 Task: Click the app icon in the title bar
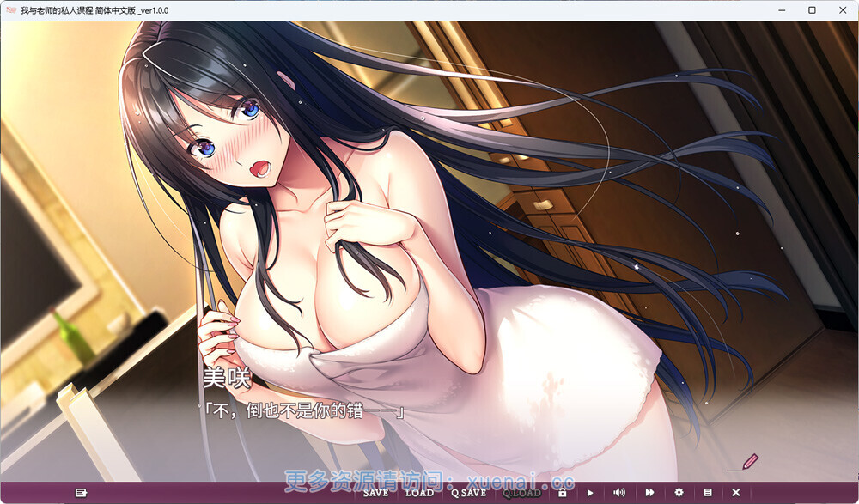(x=9, y=9)
